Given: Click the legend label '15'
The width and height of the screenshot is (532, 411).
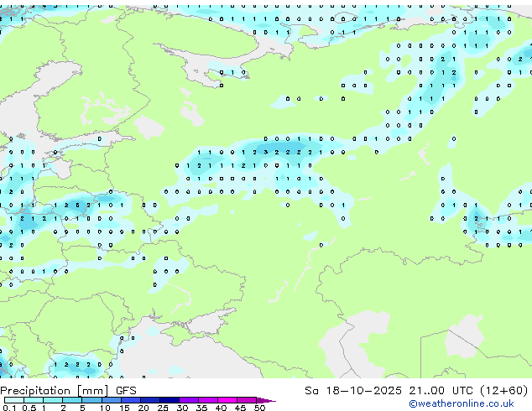Looking at the screenshot, I should point(124,408).
